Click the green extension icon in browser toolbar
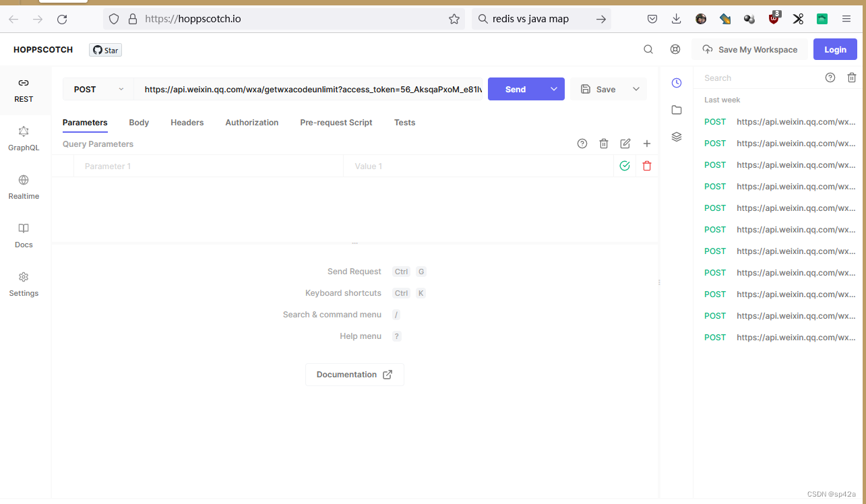The height and width of the screenshot is (504, 866). (x=822, y=19)
